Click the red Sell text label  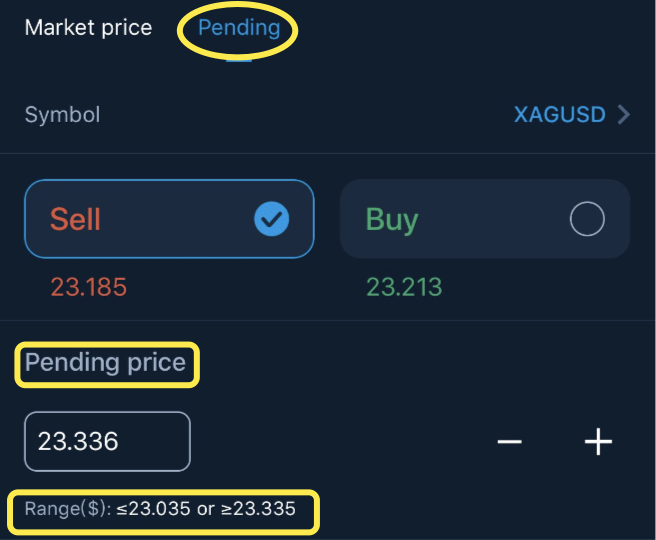[x=75, y=219]
